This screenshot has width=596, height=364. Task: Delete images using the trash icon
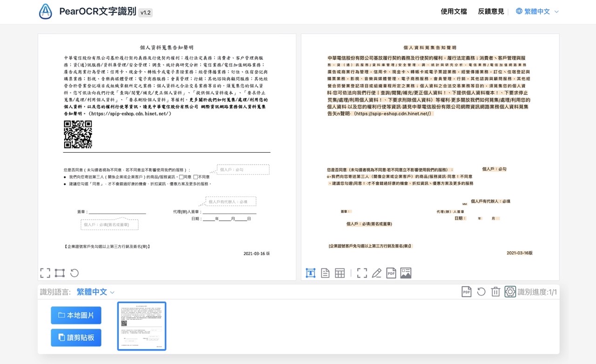point(496,291)
